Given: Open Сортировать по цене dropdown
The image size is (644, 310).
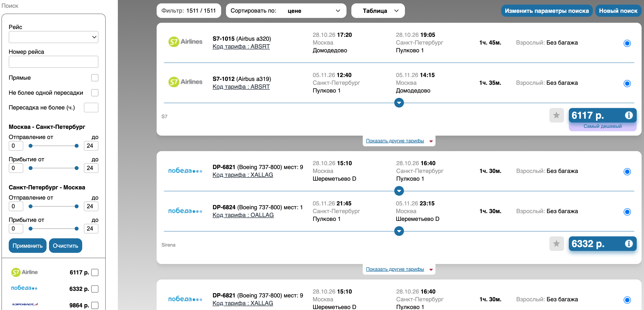Looking at the screenshot, I should coord(286,11).
